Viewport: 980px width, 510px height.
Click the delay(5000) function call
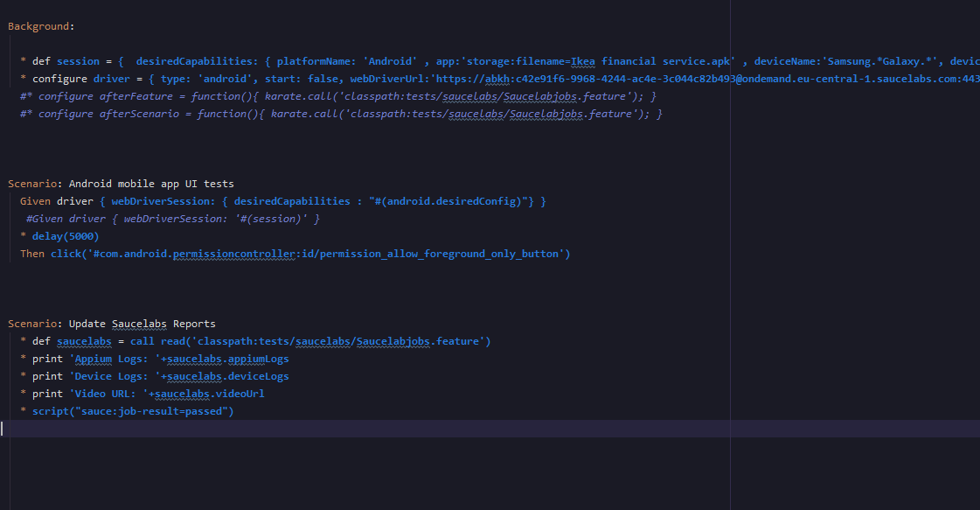[x=66, y=235]
